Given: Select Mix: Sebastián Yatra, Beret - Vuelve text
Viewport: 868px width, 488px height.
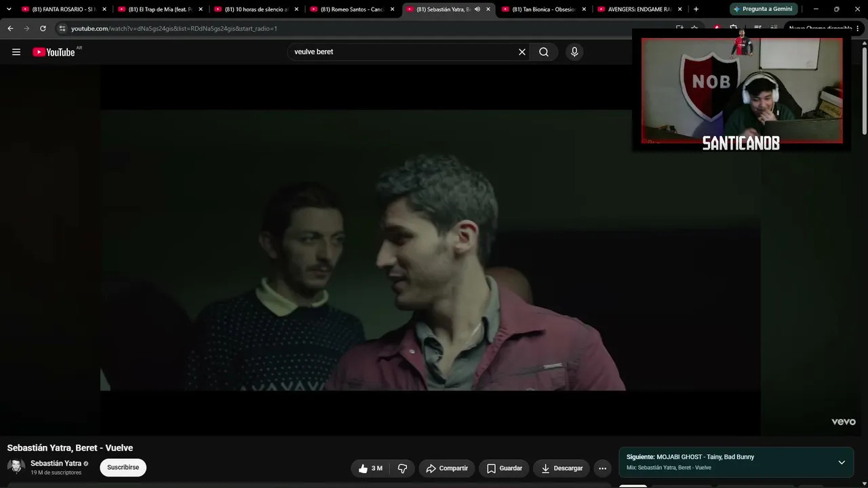Looking at the screenshot, I should [669, 468].
